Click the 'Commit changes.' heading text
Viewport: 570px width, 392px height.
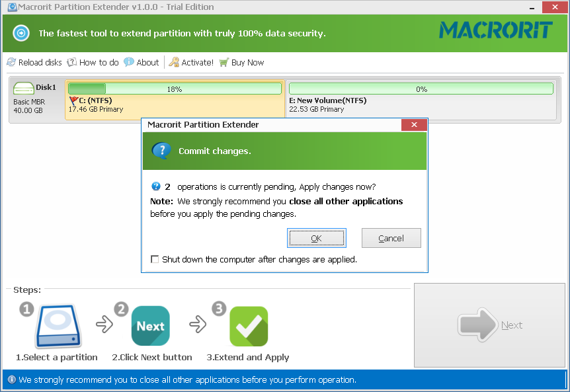[x=215, y=151]
